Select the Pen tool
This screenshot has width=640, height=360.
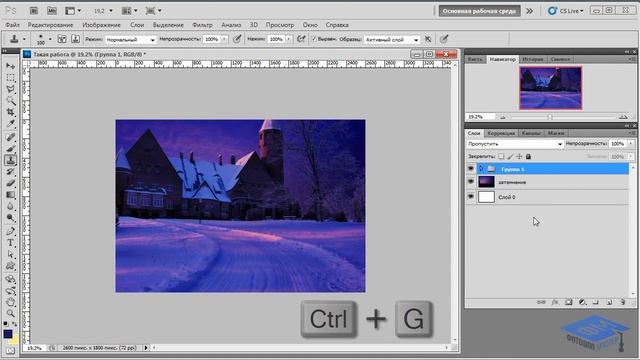tap(11, 231)
